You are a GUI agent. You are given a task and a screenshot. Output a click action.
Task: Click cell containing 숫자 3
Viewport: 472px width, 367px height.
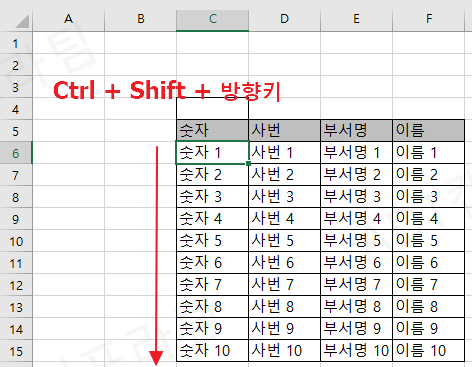tap(212, 197)
